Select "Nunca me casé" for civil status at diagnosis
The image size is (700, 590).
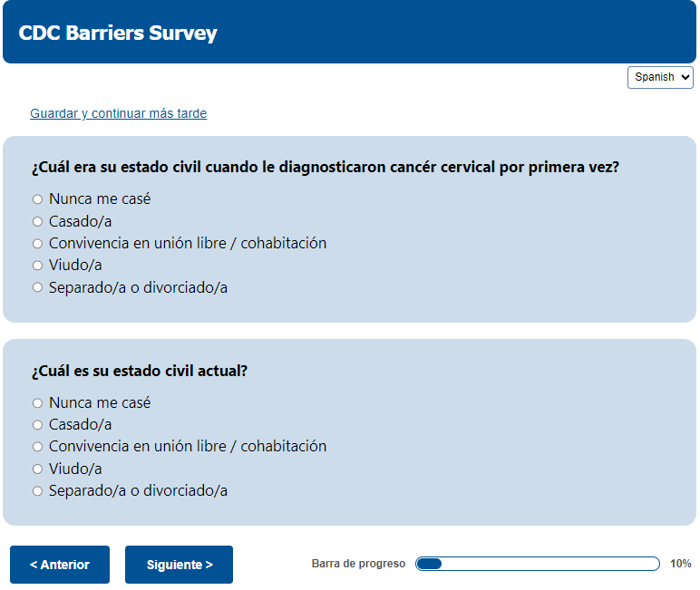point(38,199)
